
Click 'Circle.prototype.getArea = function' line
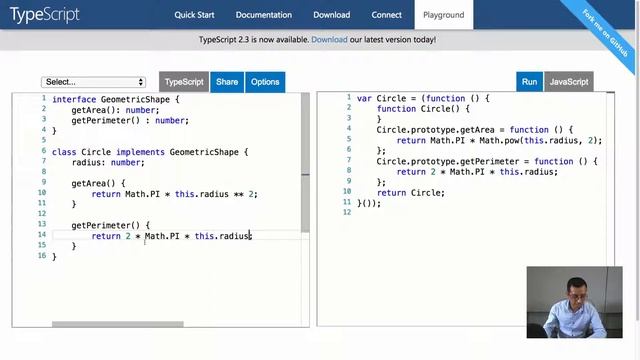click(x=475, y=130)
